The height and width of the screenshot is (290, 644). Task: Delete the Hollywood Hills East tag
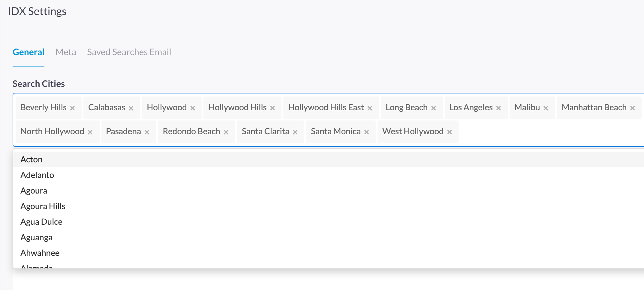click(x=370, y=108)
